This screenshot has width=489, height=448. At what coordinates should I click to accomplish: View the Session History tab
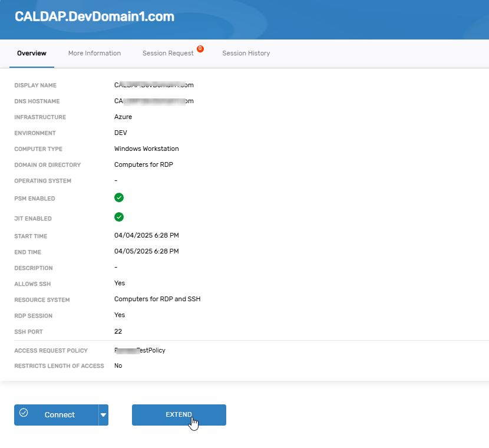coord(246,53)
